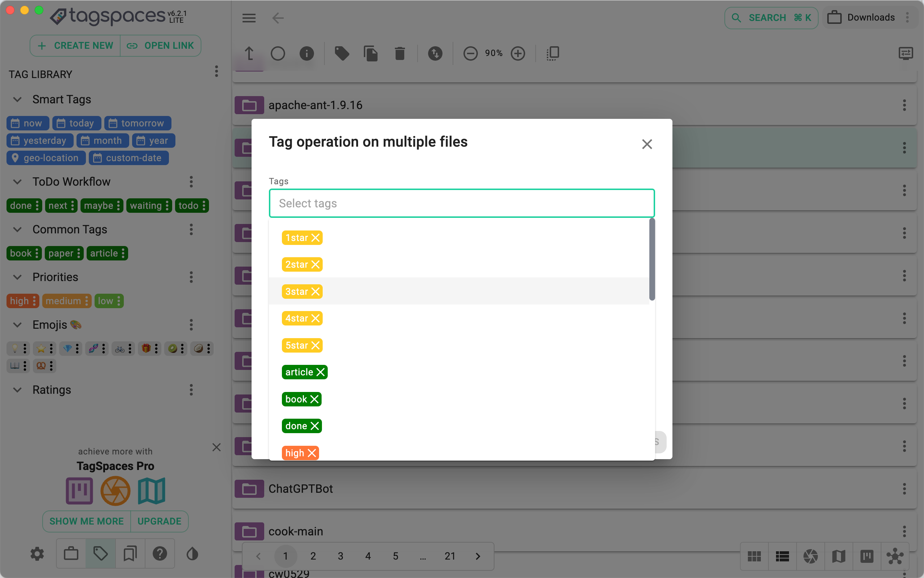Navigate to the parent folder with the up arrow

click(x=249, y=53)
